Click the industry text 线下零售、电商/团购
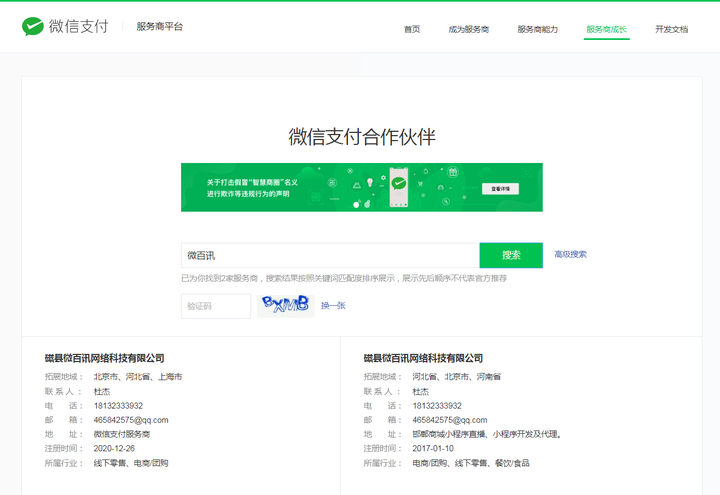720x495 pixels. point(131,463)
